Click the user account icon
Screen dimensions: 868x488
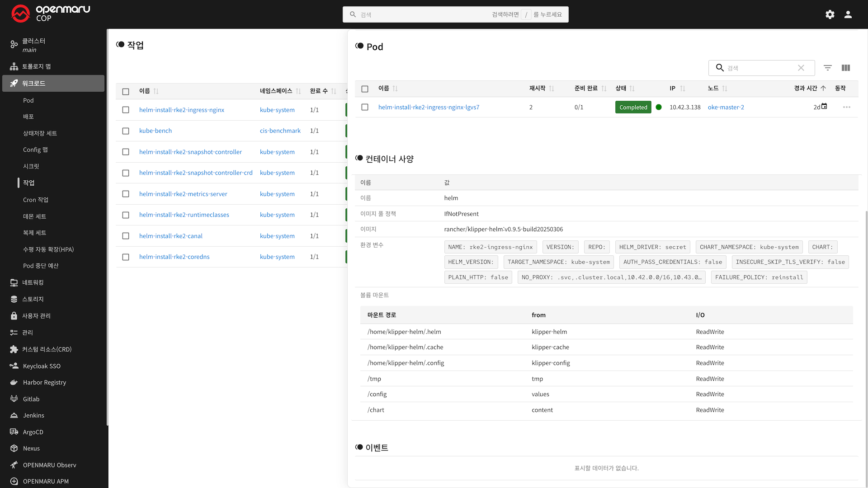pyautogui.click(x=848, y=14)
